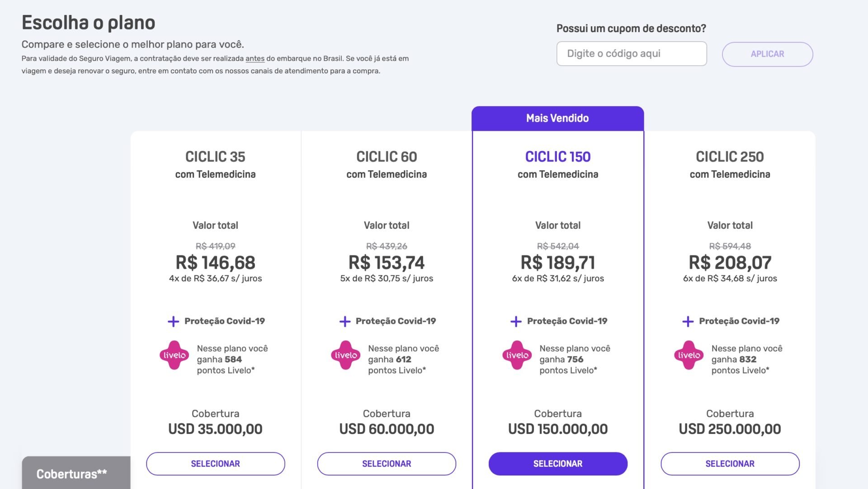Select the CICLIC 35 plan
The width and height of the screenshot is (868, 489).
215,464
